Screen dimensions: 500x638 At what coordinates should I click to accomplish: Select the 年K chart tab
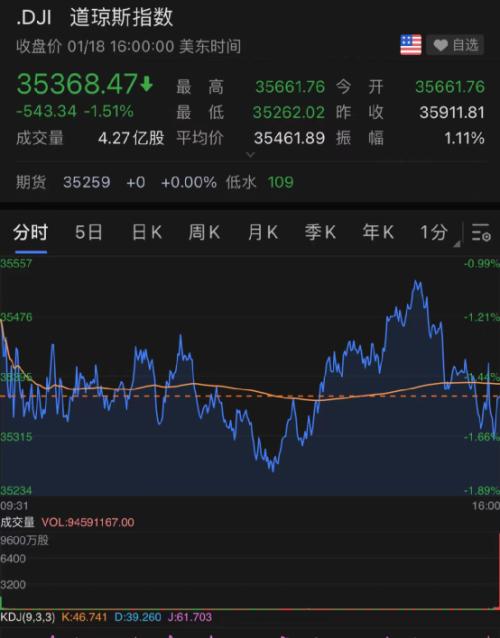tap(378, 232)
